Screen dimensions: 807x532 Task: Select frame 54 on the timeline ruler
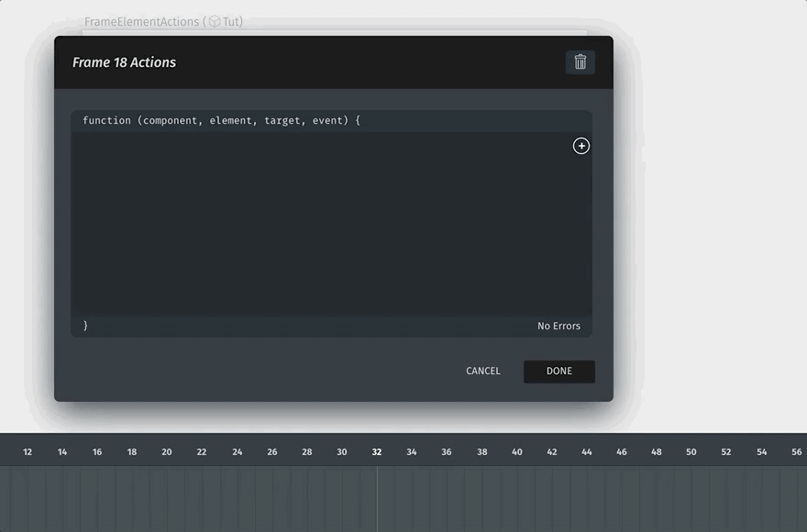coord(762,451)
